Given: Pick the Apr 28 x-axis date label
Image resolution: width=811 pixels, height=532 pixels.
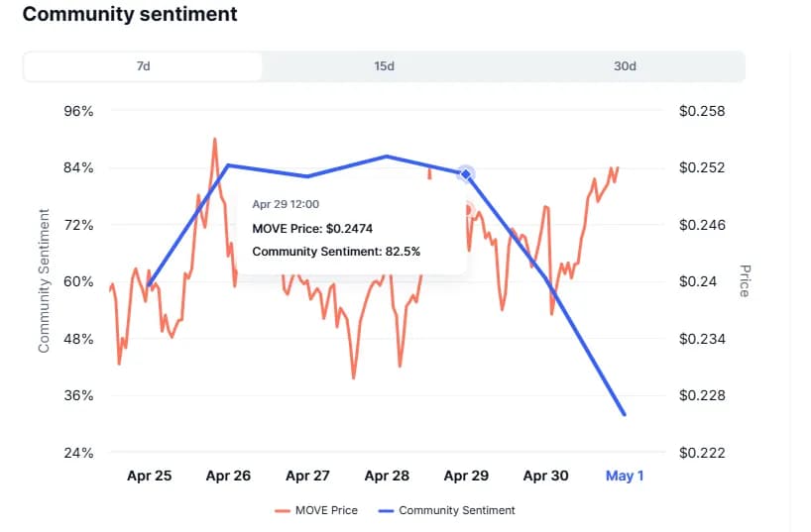Looking at the screenshot, I should click(x=387, y=476).
